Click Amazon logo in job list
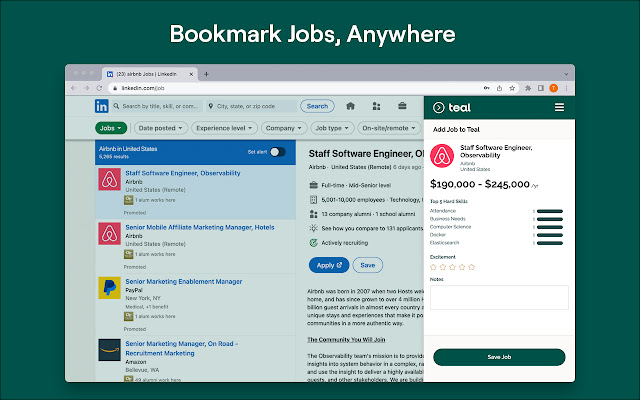Image resolution: width=640 pixels, height=400 pixels. (x=109, y=350)
